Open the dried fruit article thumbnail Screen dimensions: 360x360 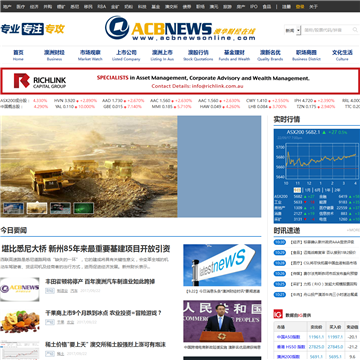20,321
